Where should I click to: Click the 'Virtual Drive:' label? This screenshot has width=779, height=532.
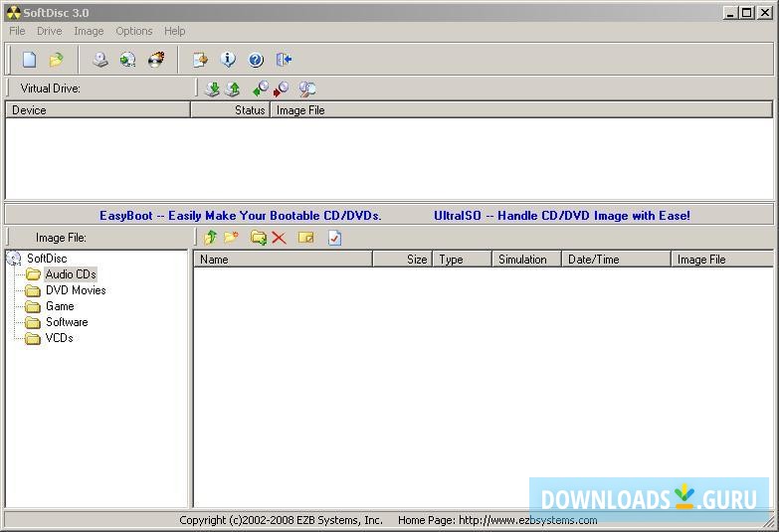[x=50, y=89]
